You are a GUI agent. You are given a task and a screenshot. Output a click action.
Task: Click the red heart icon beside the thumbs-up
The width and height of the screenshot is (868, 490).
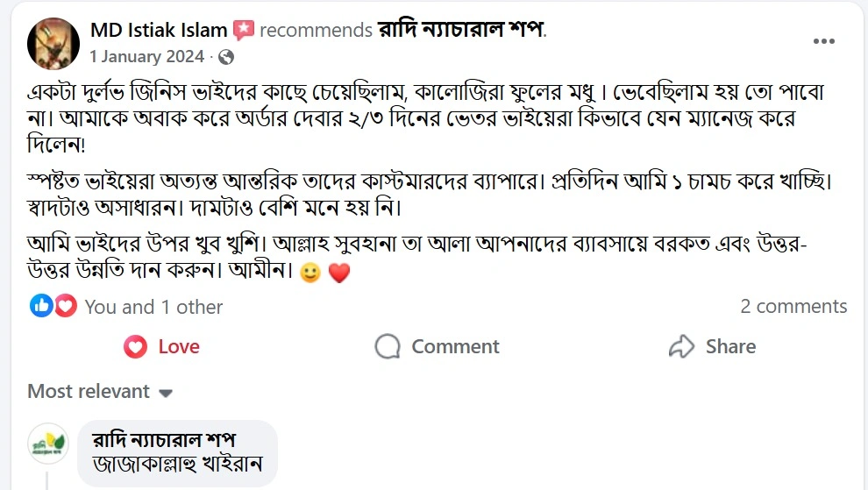[x=65, y=306]
